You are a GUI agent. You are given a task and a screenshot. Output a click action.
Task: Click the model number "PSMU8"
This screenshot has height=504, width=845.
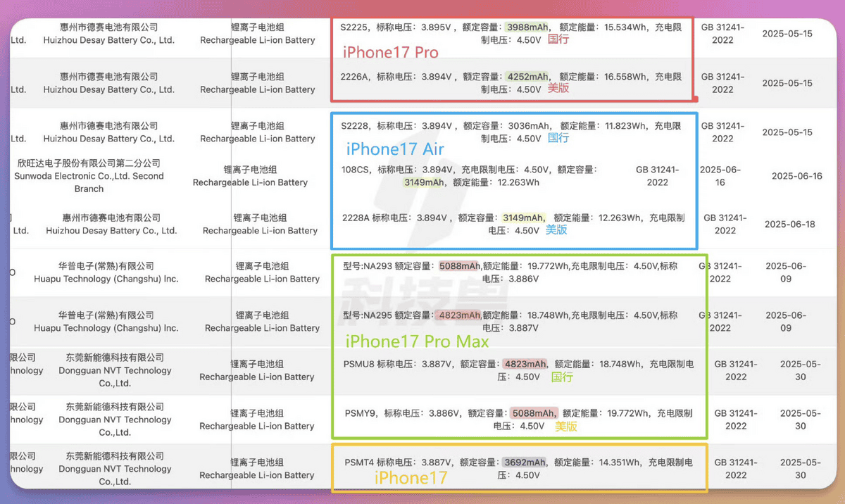click(x=359, y=365)
